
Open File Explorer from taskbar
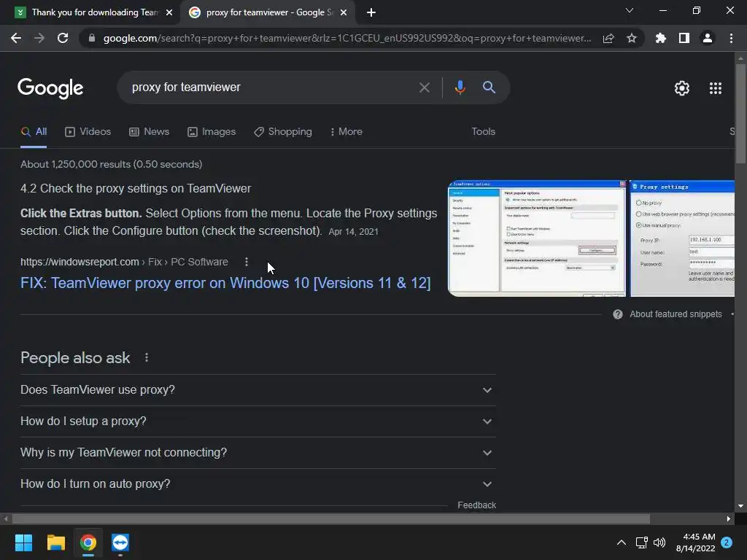[x=55, y=542]
